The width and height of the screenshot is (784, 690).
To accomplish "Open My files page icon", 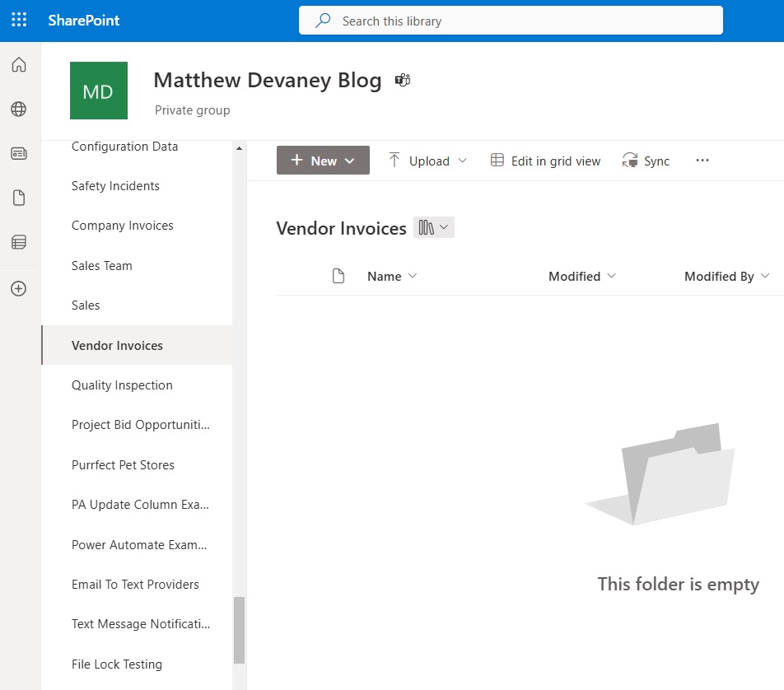I will click(19, 198).
